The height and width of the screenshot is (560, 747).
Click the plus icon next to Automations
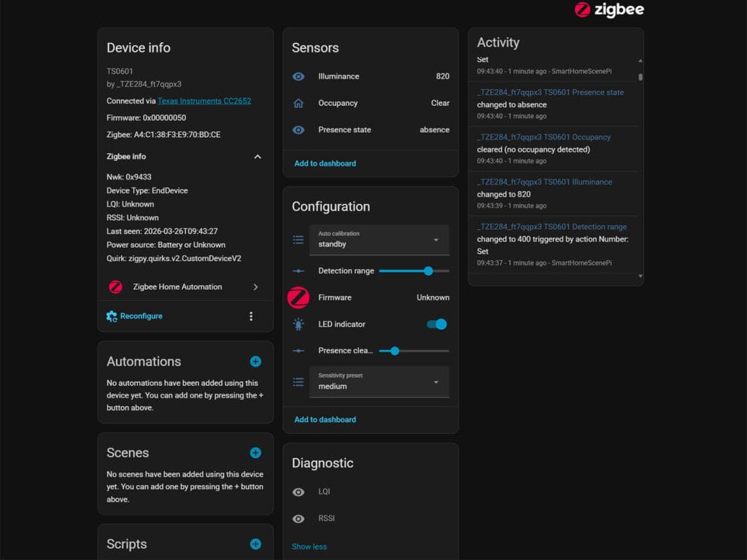point(255,362)
